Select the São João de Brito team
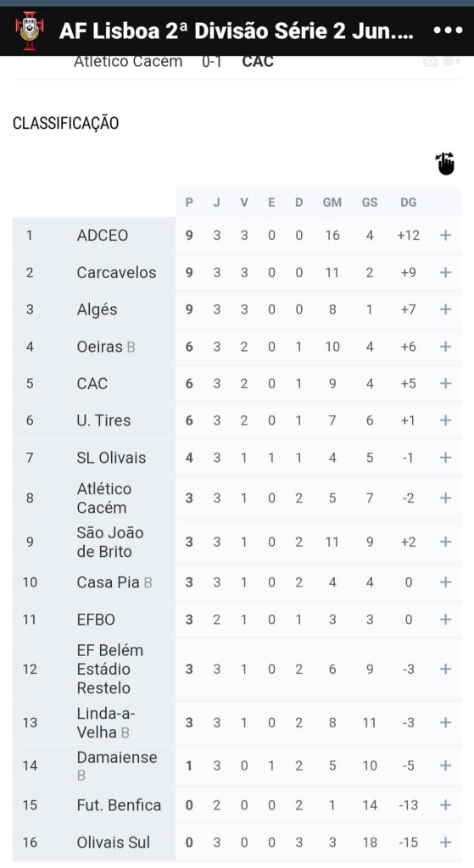Screen dimensions: 474x868 110,542
